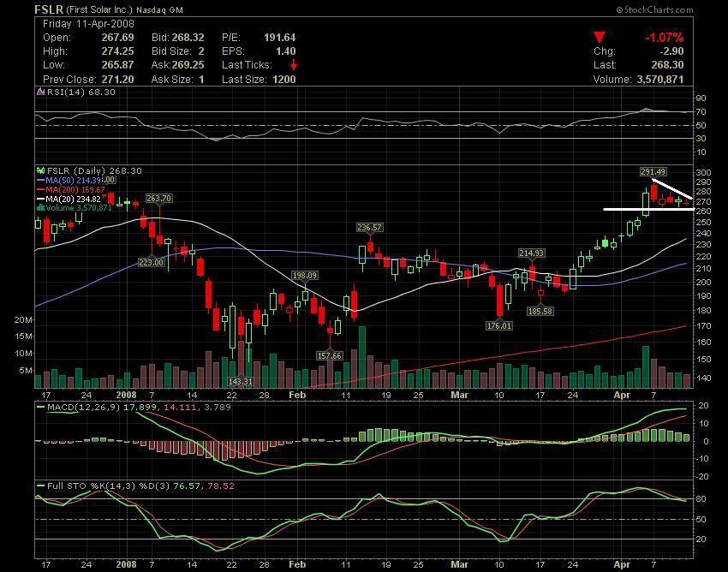The image size is (728, 572).
Task: Select the High value 274.25
Action: tap(117, 51)
